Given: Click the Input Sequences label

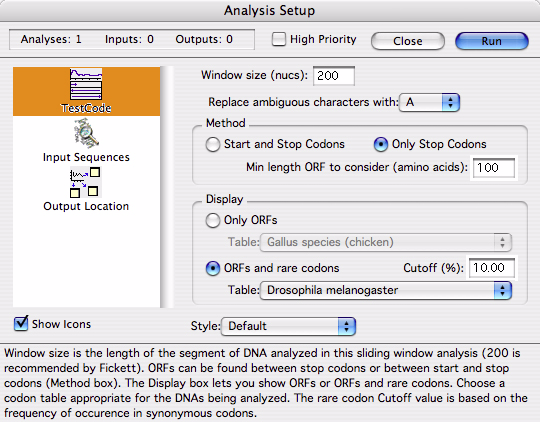Looking at the screenshot, I should (86, 157).
